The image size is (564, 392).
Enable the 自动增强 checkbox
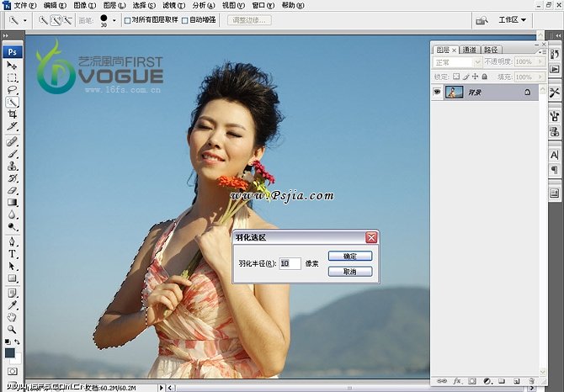point(185,19)
